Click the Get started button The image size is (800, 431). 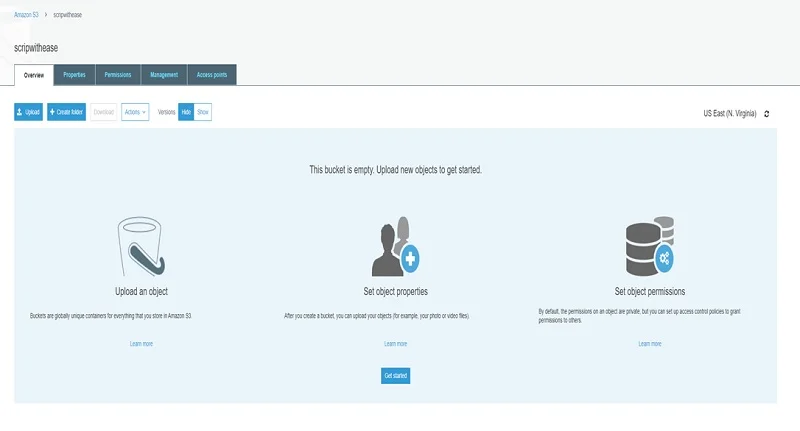395,376
